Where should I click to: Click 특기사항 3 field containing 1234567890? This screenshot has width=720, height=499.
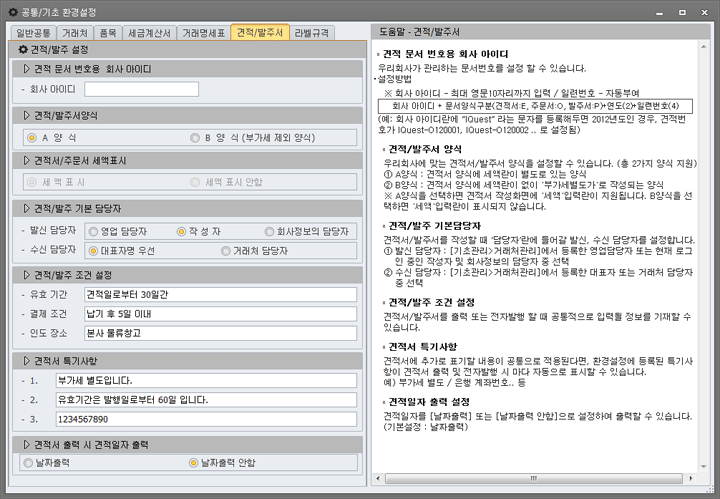pos(206,419)
